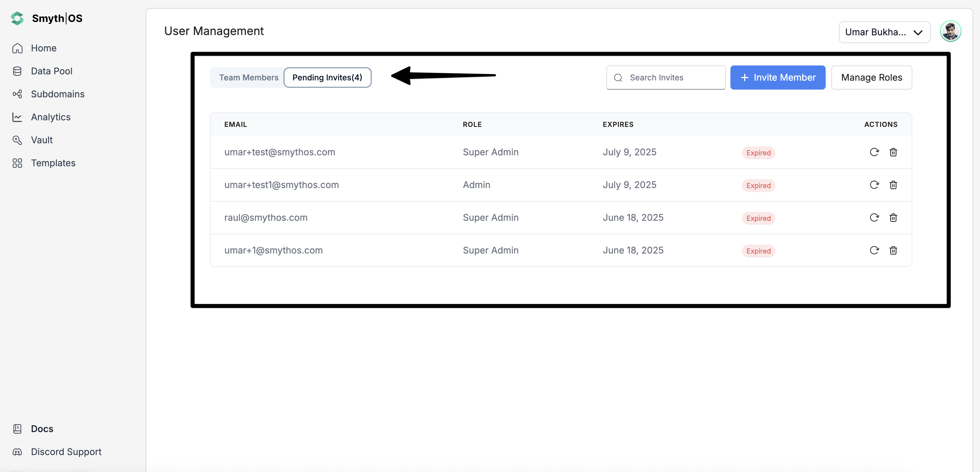Delete the invite for raul@smythos.com
This screenshot has height=472, width=980.
pyautogui.click(x=894, y=218)
